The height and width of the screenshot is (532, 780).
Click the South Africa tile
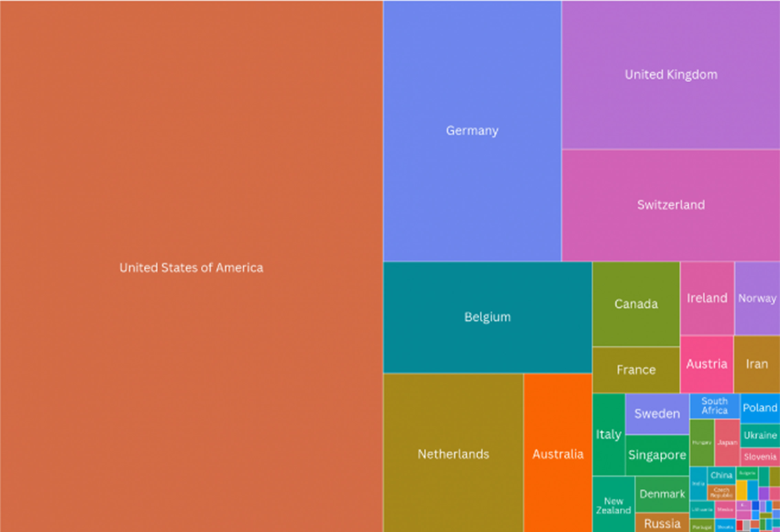[714, 406]
